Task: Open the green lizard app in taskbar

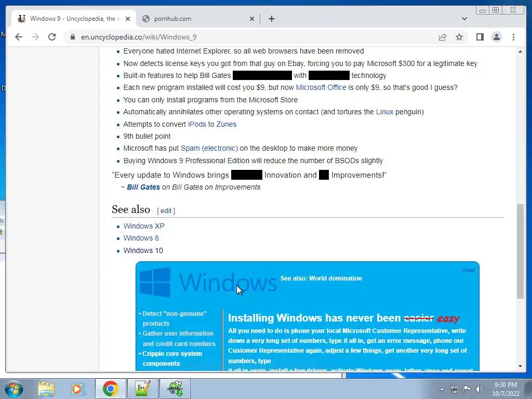Action: pyautogui.click(x=175, y=389)
